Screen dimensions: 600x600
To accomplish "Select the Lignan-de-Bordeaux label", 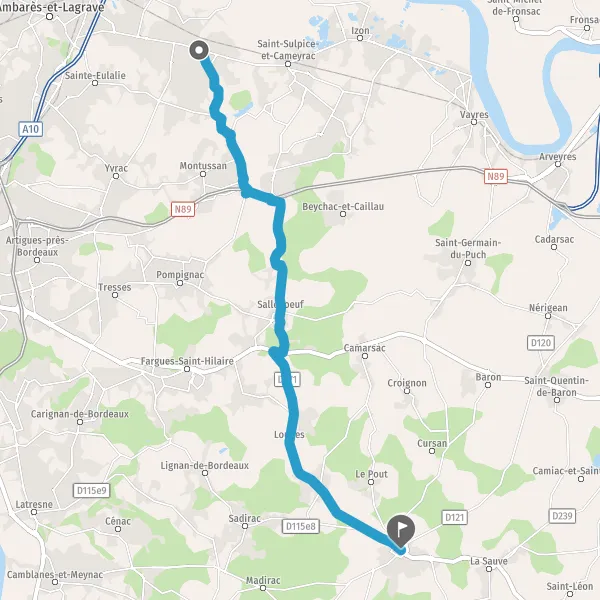I will (205, 465).
